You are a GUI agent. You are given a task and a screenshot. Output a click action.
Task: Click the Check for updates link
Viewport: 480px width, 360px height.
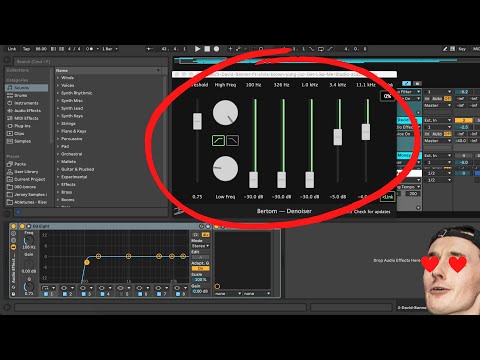pyautogui.click(x=372, y=212)
